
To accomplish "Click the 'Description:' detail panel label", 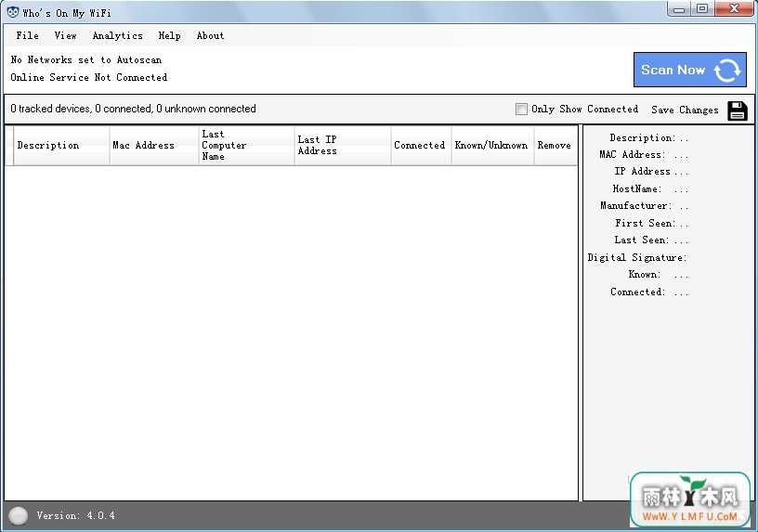I will [x=643, y=137].
